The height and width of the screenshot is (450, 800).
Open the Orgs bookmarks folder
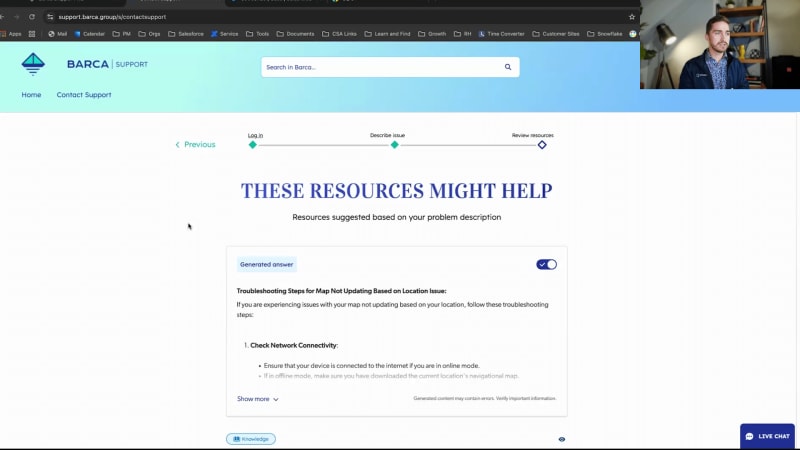click(149, 34)
